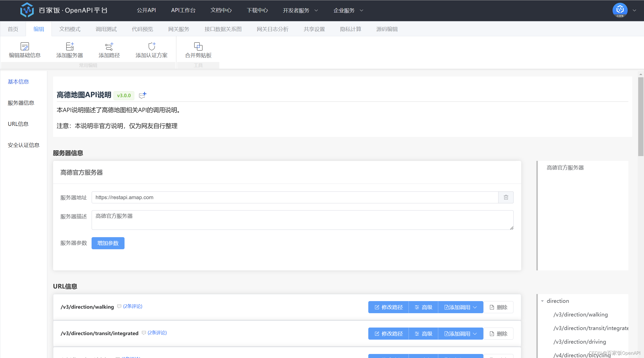644x358 pixels.
Task: Click 高级 for /v3/direction/walking
Action: pyautogui.click(x=423, y=307)
